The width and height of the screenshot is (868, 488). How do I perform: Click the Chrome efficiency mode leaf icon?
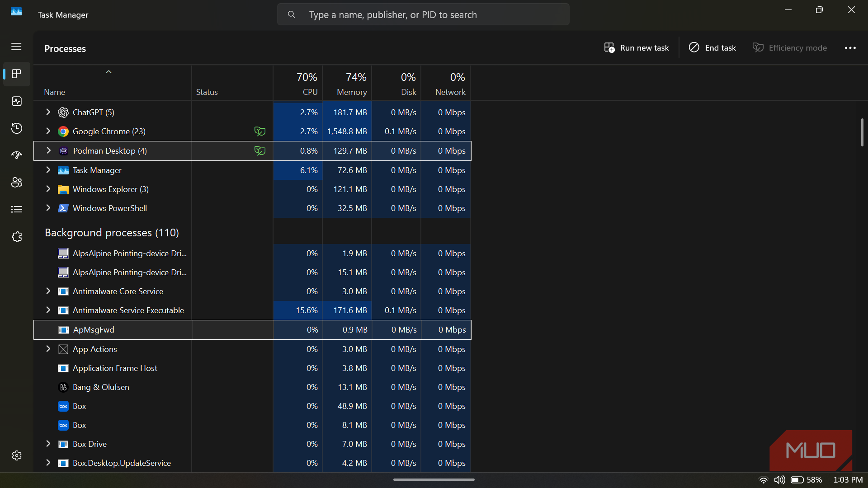point(260,131)
